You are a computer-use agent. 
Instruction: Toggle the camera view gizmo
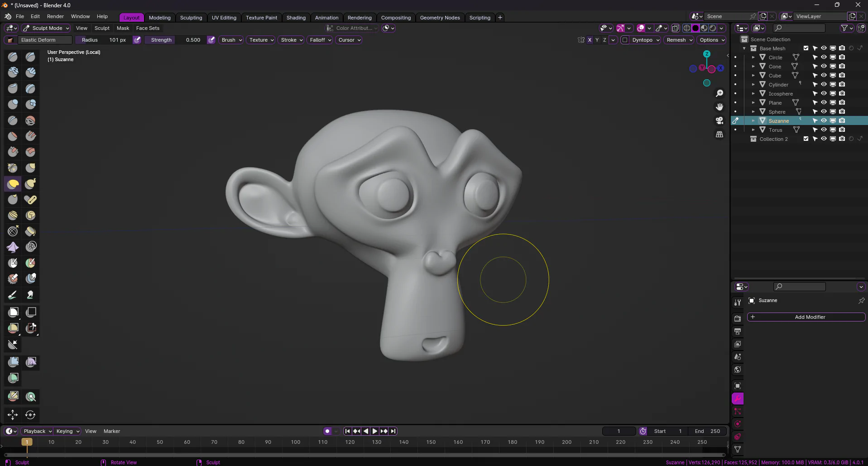point(719,120)
